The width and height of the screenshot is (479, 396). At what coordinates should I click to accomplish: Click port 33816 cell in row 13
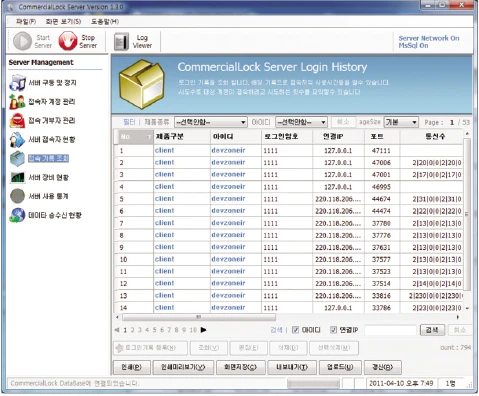click(x=381, y=296)
